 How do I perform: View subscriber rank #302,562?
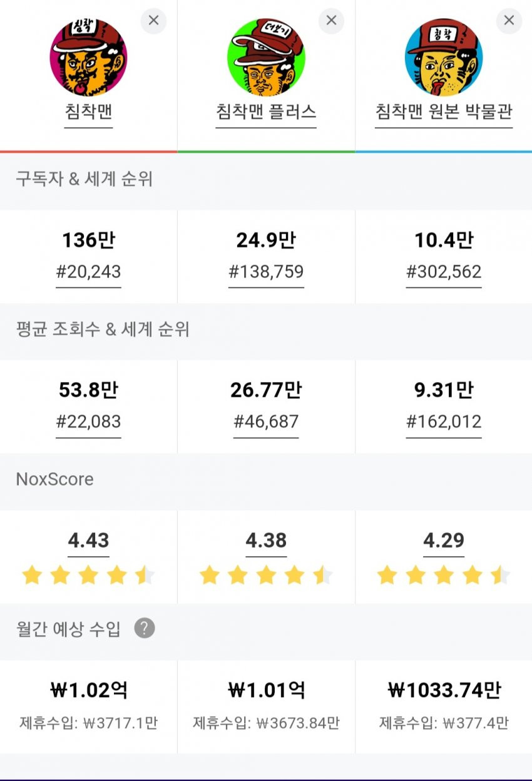444,272
